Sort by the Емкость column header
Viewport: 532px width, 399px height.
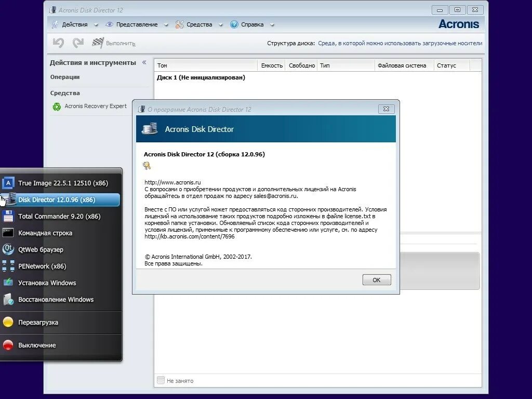pyautogui.click(x=271, y=65)
